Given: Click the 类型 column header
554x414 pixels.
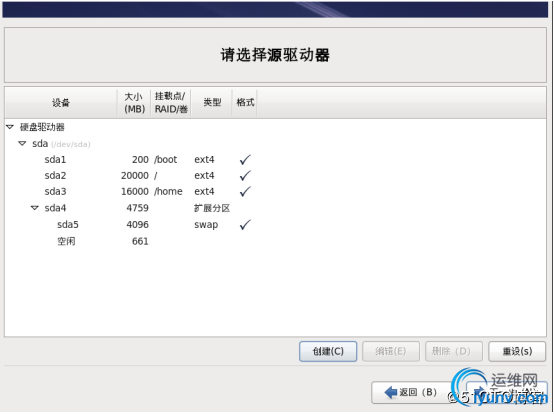Looking at the screenshot, I should point(212,102).
